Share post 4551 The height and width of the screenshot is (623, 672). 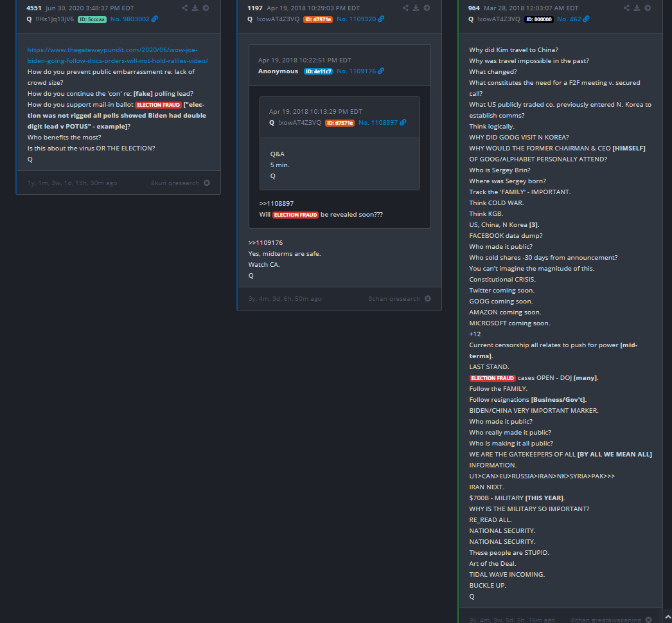(184, 8)
